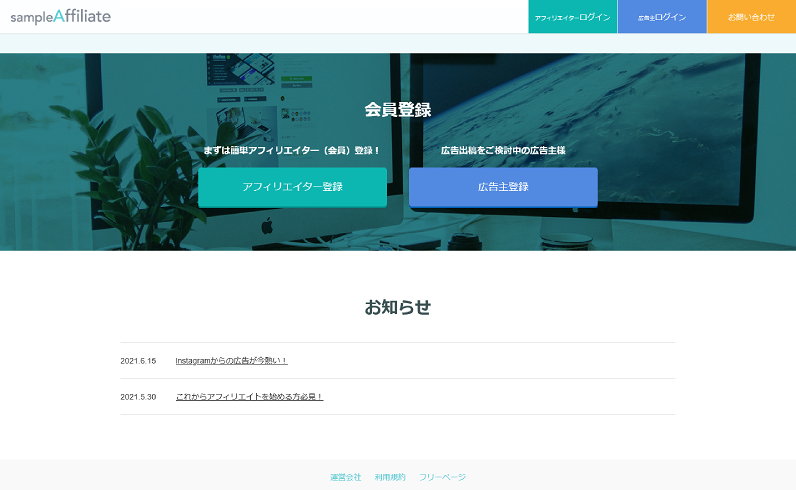Screen dimensions: 796x490
Task: Click the 会員登録 heading
Action: pyautogui.click(x=398, y=110)
